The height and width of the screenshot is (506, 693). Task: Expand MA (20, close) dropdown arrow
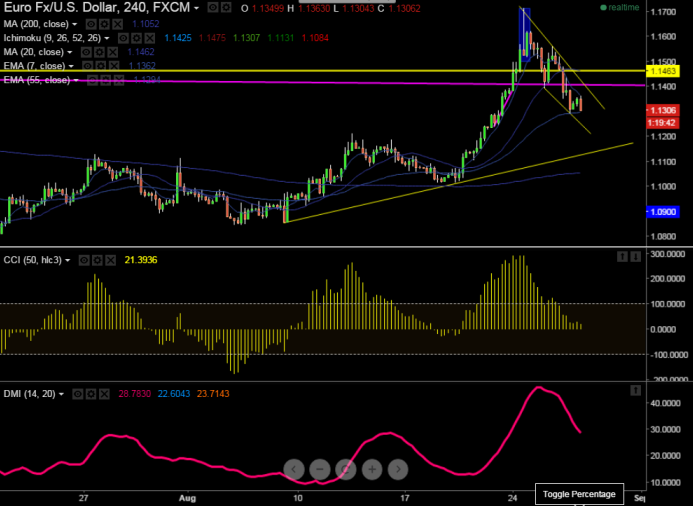click(x=69, y=53)
